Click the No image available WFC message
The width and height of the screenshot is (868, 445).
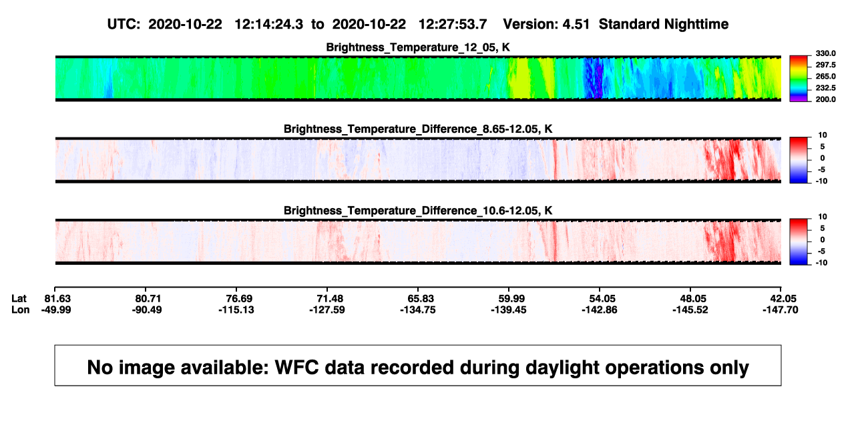pos(418,367)
